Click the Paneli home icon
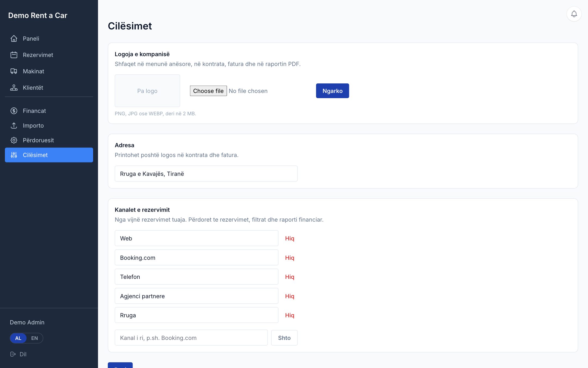The image size is (588, 368). [x=14, y=38]
